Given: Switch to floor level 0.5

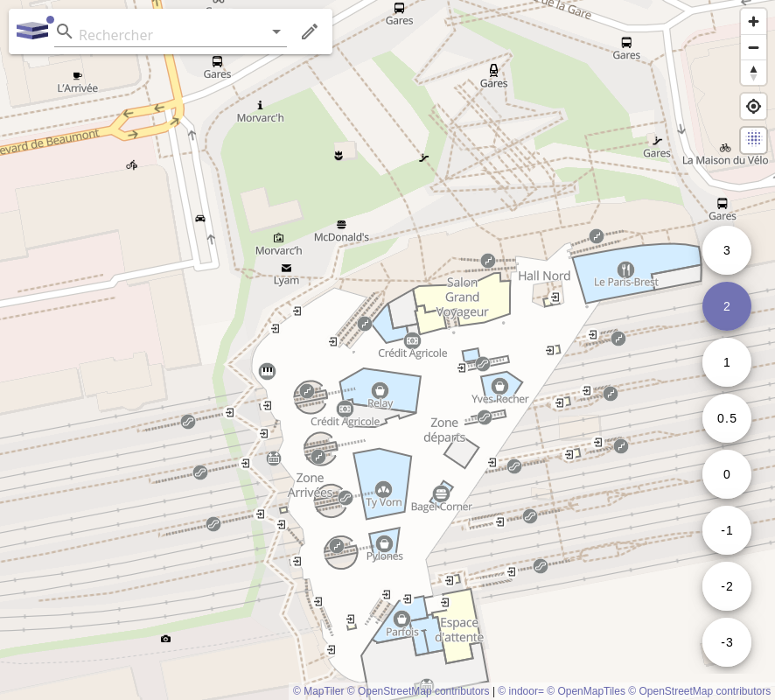Looking at the screenshot, I should pyautogui.click(x=726, y=418).
